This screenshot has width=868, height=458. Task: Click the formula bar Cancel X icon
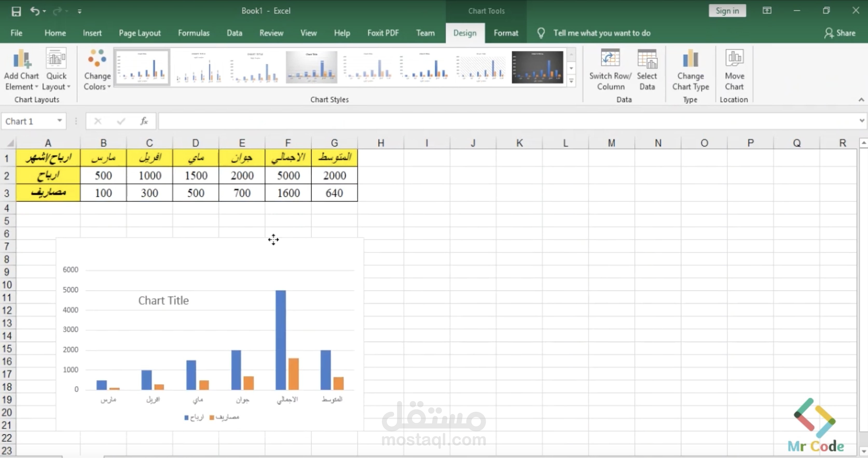coord(98,121)
